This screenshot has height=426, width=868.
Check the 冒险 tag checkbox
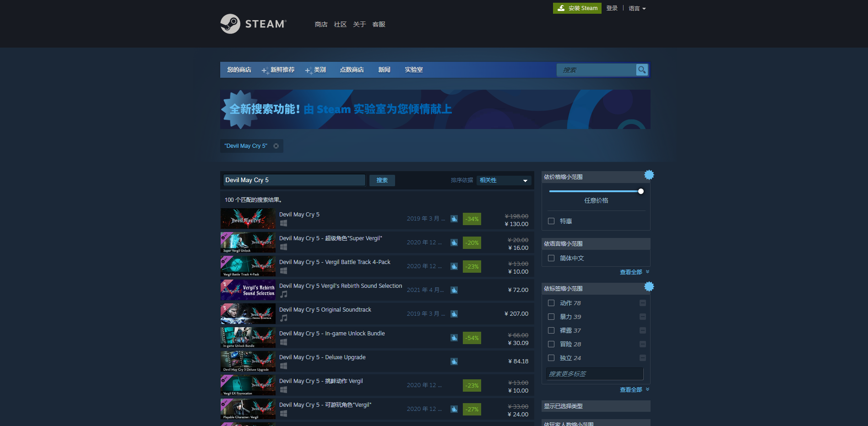click(x=551, y=344)
